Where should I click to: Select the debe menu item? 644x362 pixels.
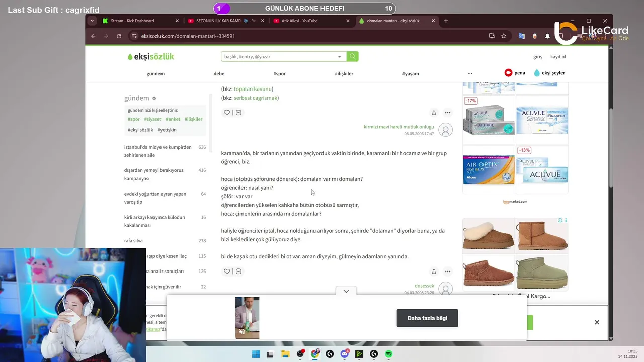coord(219,74)
